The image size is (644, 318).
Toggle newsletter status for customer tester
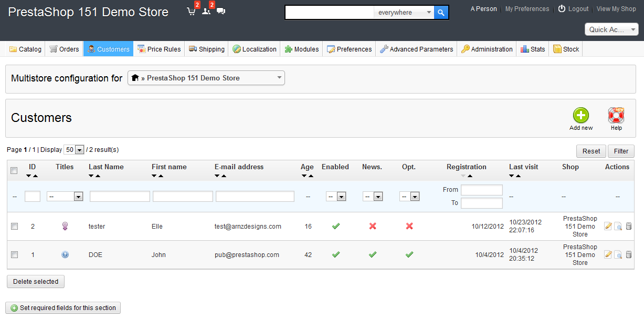(x=373, y=226)
